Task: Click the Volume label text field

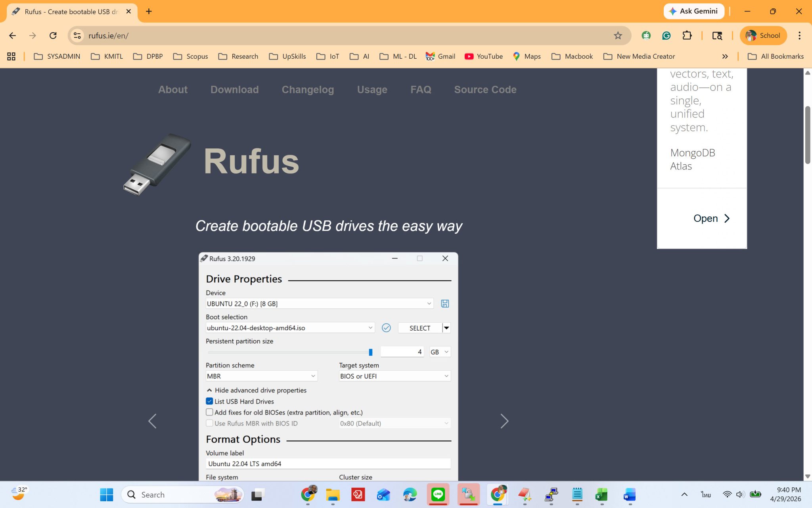Action: (x=328, y=464)
